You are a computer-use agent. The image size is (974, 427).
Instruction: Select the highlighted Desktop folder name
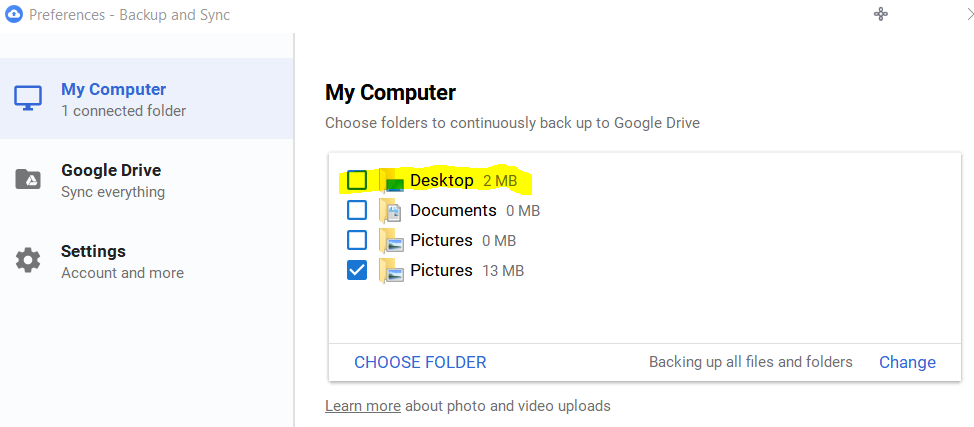tap(442, 181)
